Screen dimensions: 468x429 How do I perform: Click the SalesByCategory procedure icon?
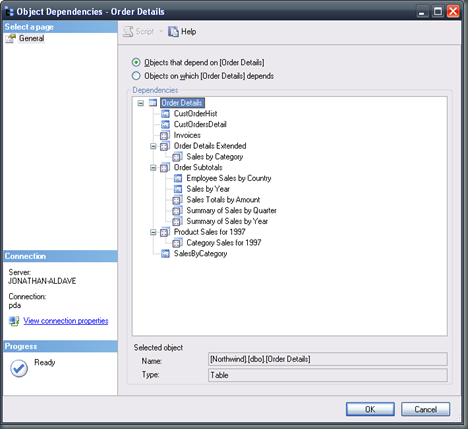[165, 254]
